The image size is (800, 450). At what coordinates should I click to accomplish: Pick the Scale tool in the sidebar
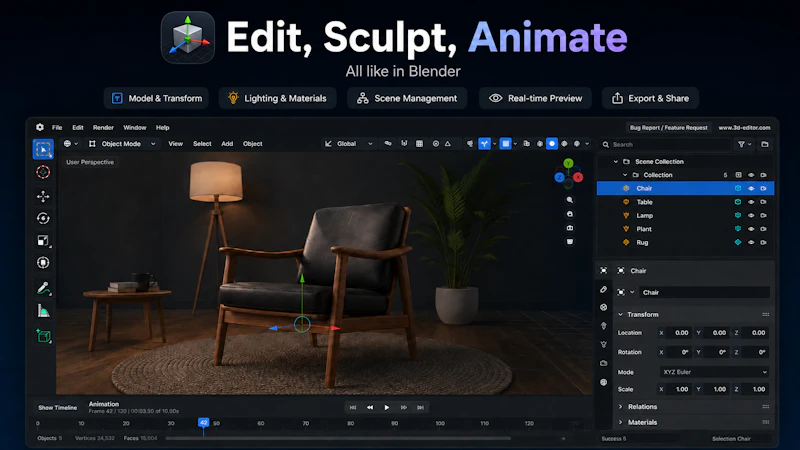[43, 240]
